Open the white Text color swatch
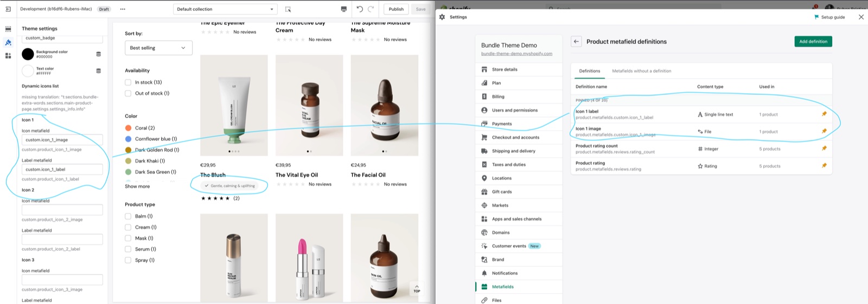Image resolution: width=868 pixels, height=304 pixels. point(28,70)
